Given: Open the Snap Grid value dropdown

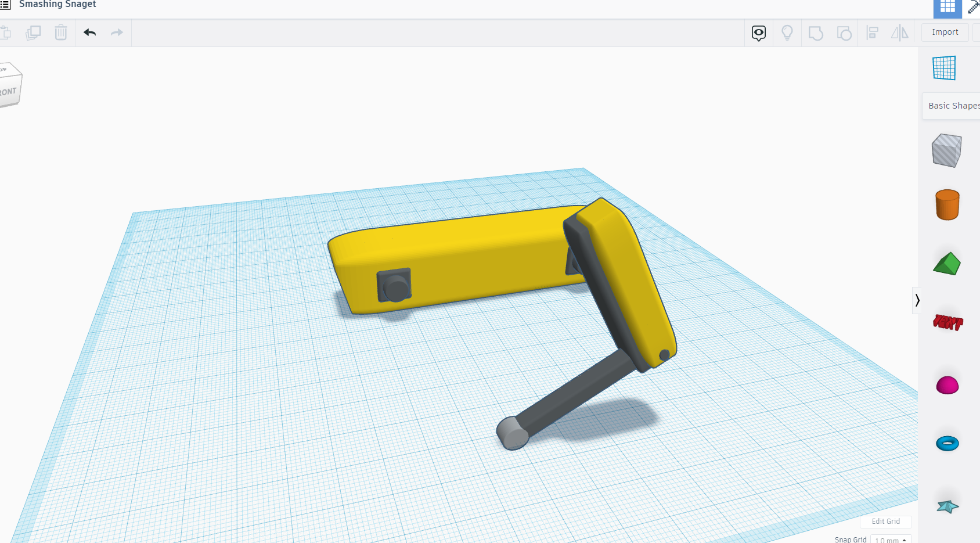Looking at the screenshot, I should [x=891, y=540].
